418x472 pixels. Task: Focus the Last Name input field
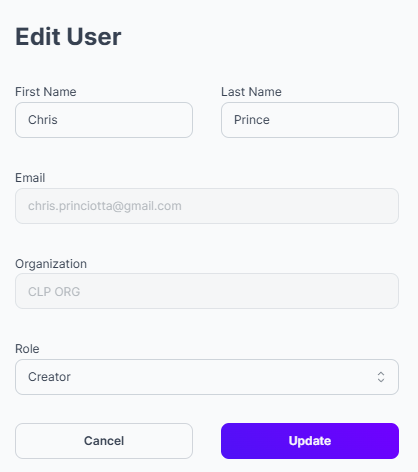[310, 120]
